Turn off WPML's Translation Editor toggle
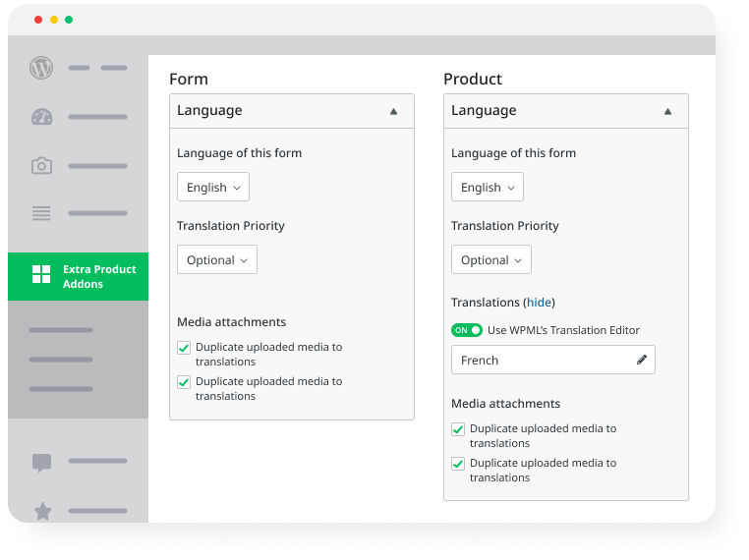 point(467,330)
